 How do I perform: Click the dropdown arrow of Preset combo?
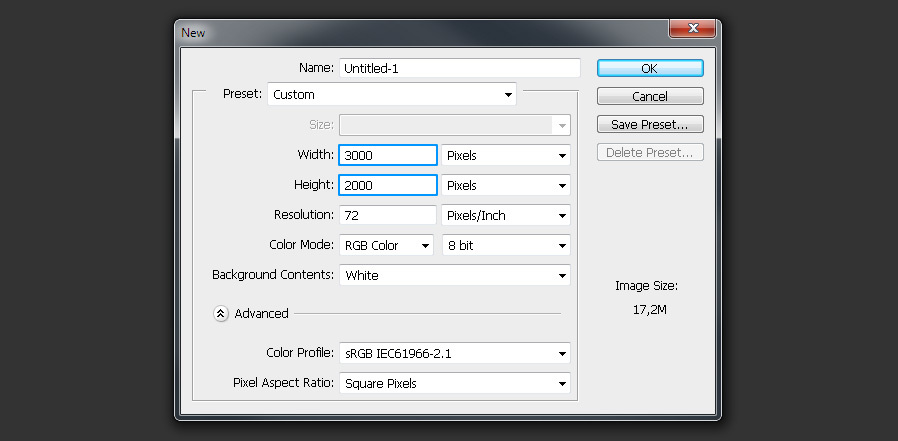tap(508, 94)
